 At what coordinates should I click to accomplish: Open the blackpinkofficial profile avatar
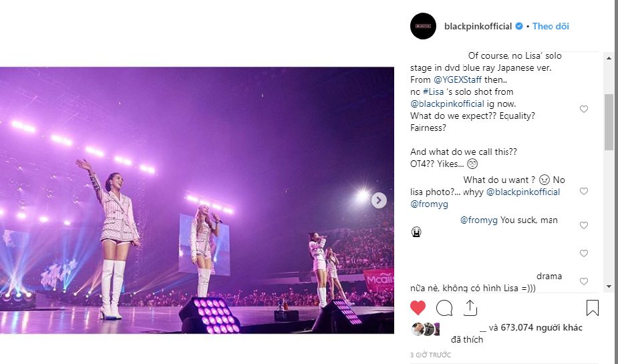423,26
